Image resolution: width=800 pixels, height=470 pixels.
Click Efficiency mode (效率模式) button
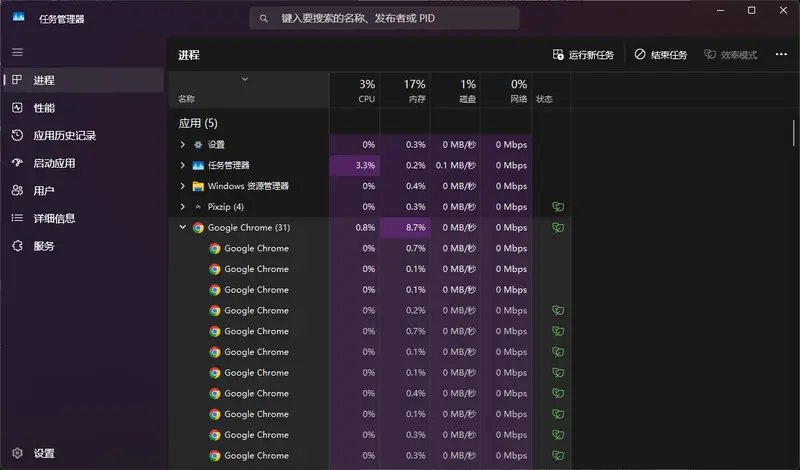(x=731, y=55)
